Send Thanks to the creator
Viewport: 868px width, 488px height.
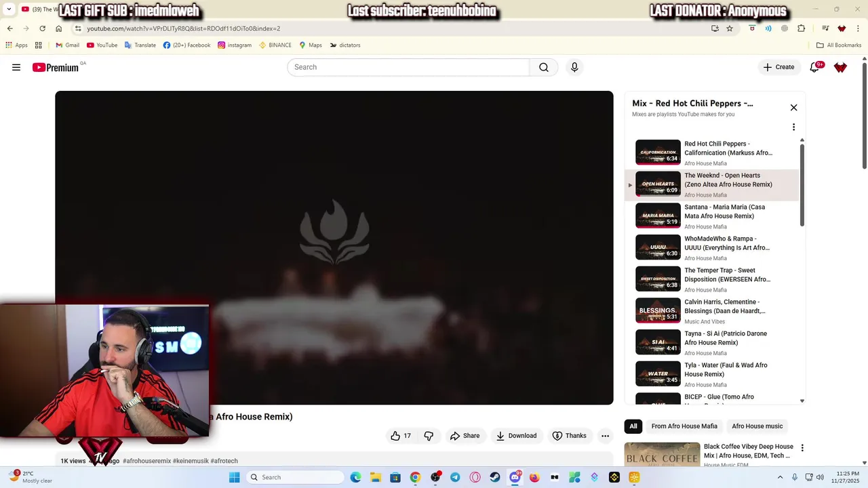(569, 436)
